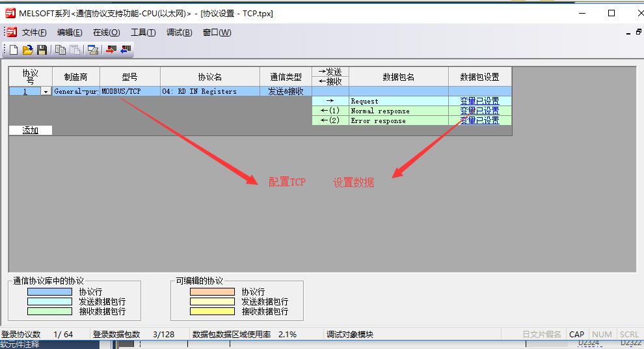The height and width of the screenshot is (349, 644).
Task: Click the Write to module red-arrow icon
Action: tap(111, 50)
